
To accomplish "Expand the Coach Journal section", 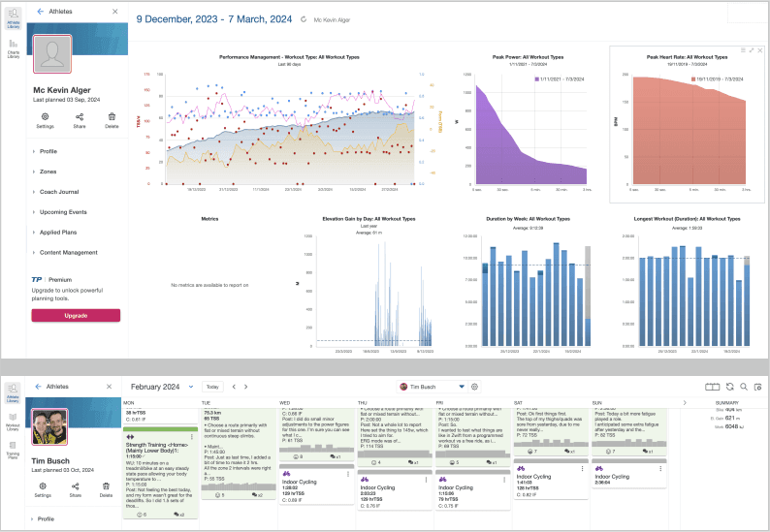I will (x=59, y=192).
